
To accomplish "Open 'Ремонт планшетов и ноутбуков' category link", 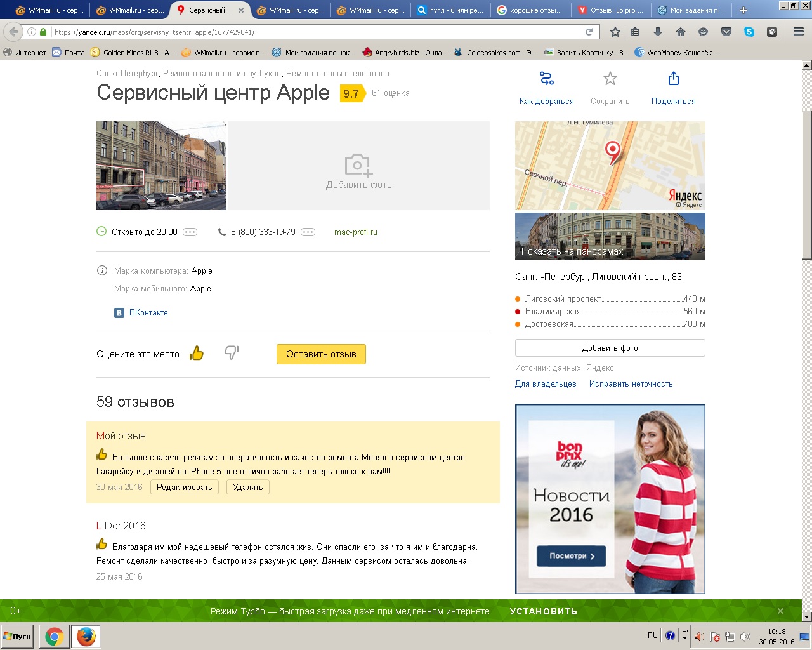I will point(222,74).
